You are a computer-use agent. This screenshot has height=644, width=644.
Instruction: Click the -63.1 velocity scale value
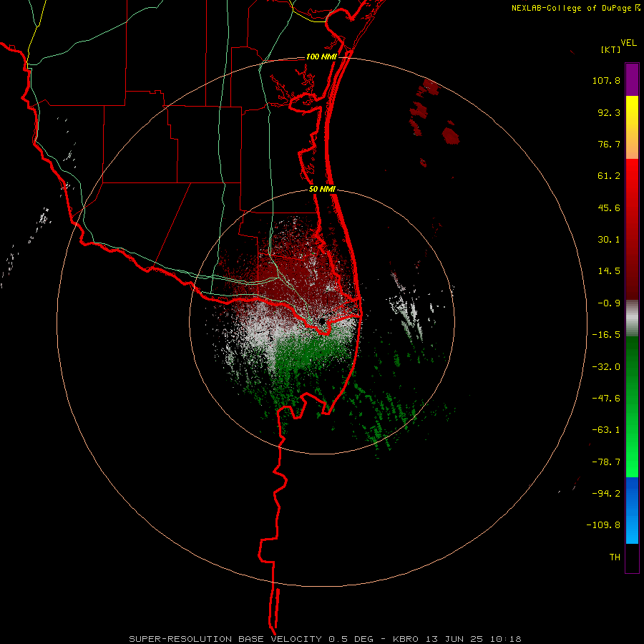606,430
